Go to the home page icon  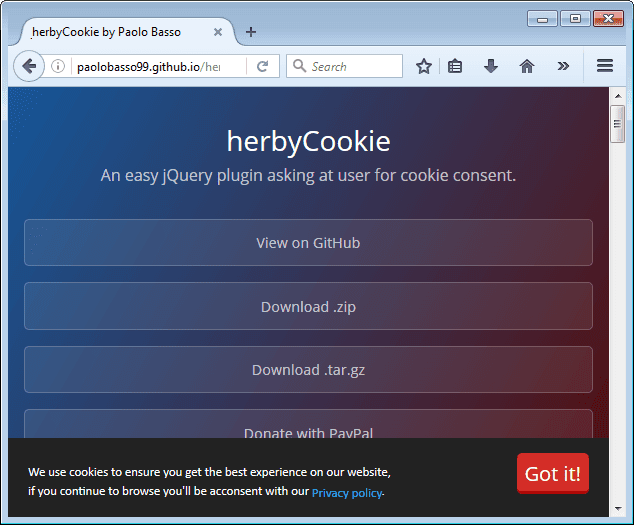pos(527,66)
